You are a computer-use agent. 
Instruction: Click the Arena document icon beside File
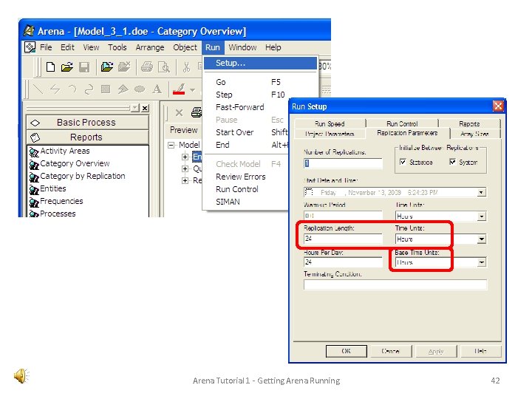(x=30, y=47)
